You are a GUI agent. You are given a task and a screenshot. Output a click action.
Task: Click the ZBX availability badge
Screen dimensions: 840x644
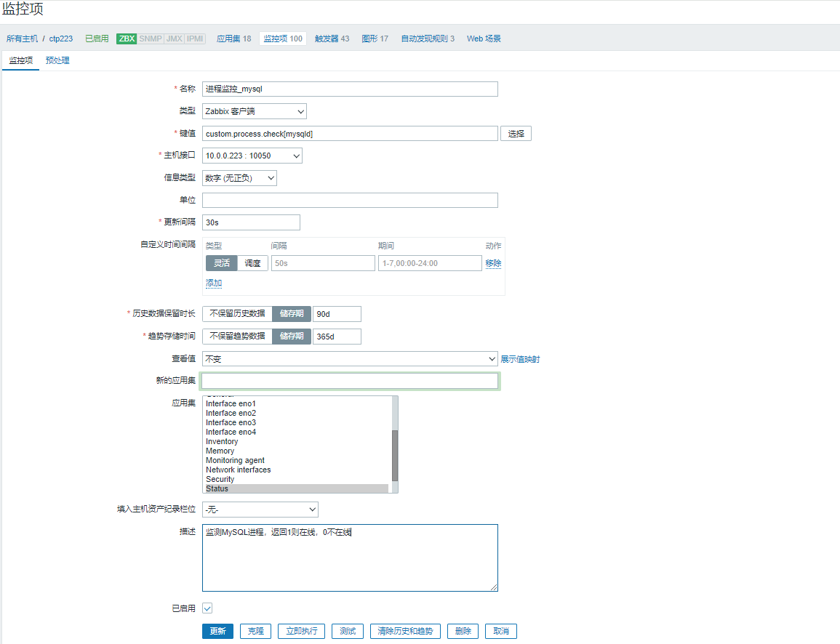click(127, 39)
